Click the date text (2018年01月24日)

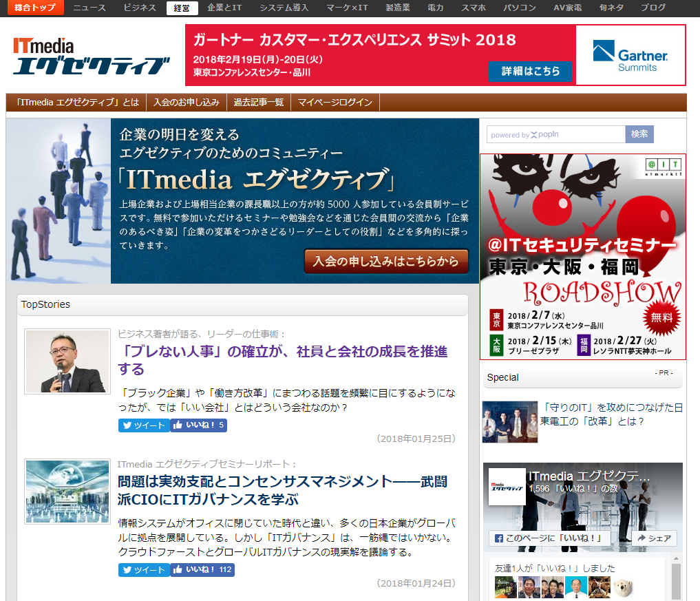(416, 584)
